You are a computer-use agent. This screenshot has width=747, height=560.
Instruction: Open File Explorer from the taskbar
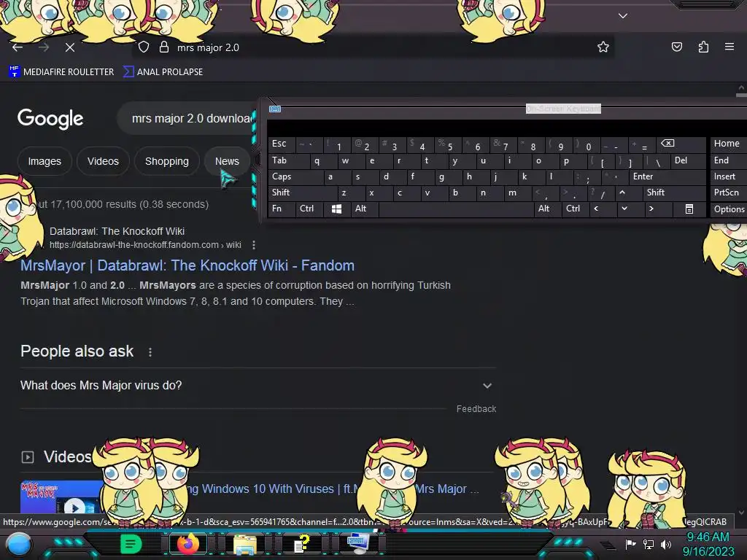pyautogui.click(x=244, y=544)
